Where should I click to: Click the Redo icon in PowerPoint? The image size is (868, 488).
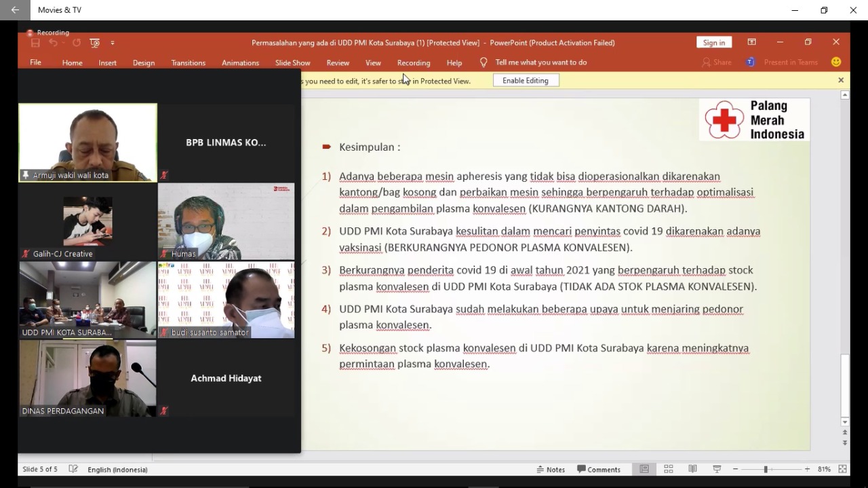click(76, 43)
